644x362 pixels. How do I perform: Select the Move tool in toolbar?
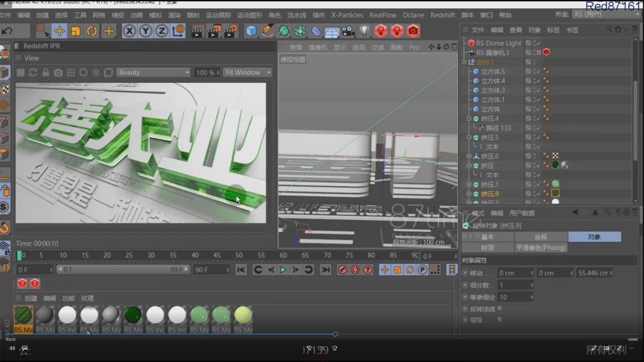pos(59,31)
